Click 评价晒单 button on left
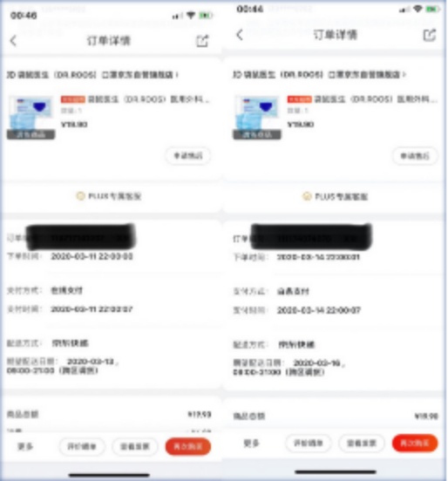 click(82, 446)
